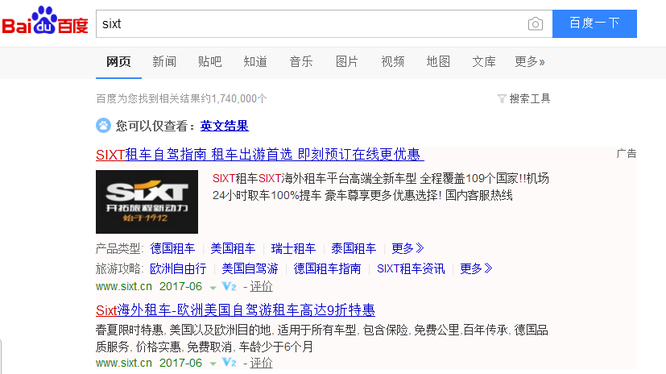Viewport: 666px width, 374px height.
Task: Open the 文库 tab
Action: (484, 62)
